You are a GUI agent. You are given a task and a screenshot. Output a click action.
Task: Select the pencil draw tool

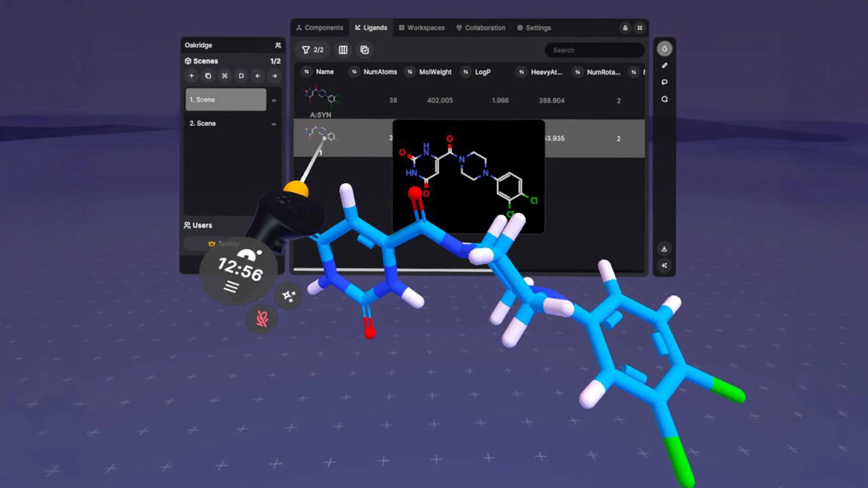(664, 65)
